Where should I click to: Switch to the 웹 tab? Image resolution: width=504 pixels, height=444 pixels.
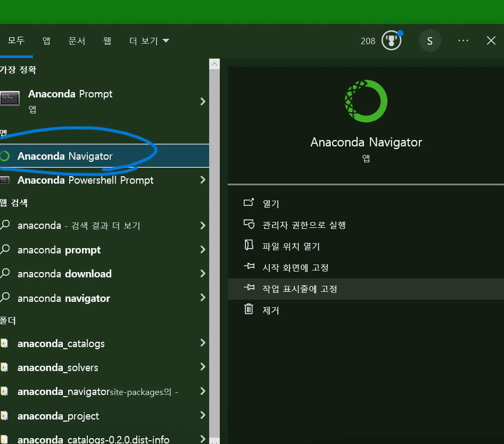[x=107, y=40]
